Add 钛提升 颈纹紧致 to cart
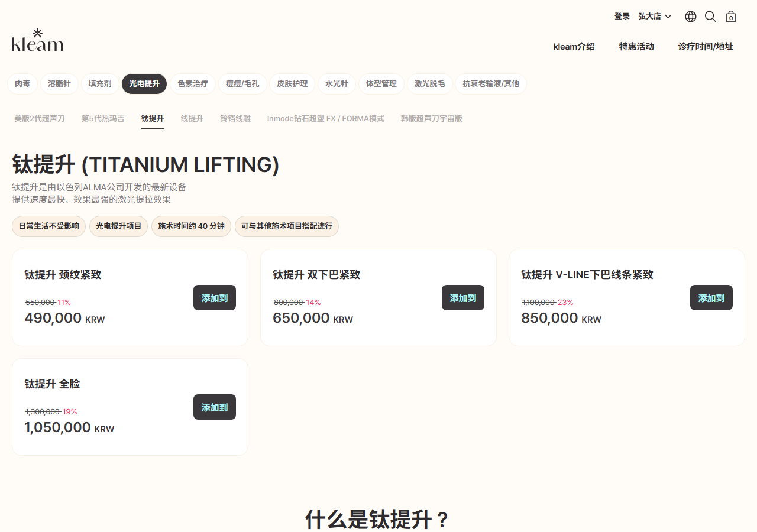 (215, 298)
